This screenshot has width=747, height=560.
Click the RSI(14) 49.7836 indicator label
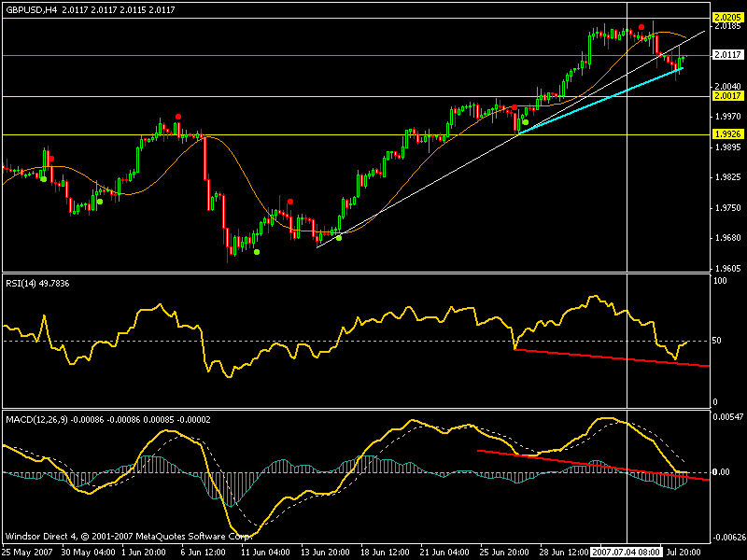pyautogui.click(x=37, y=284)
